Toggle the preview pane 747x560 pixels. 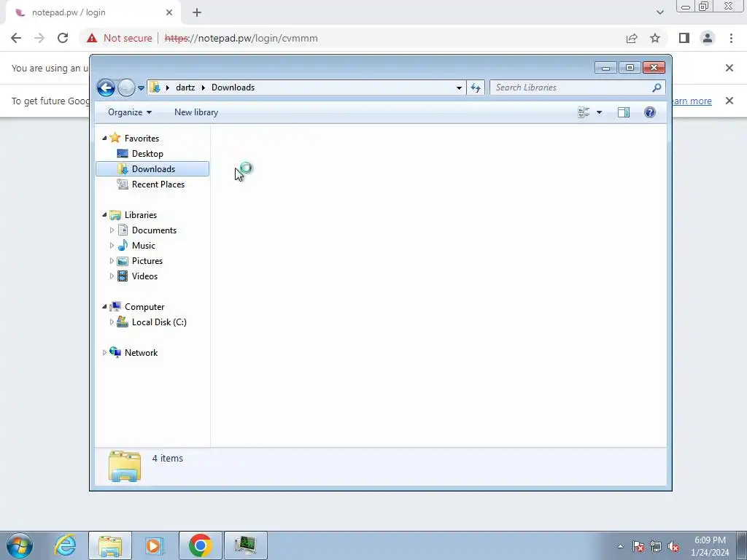[x=624, y=112]
